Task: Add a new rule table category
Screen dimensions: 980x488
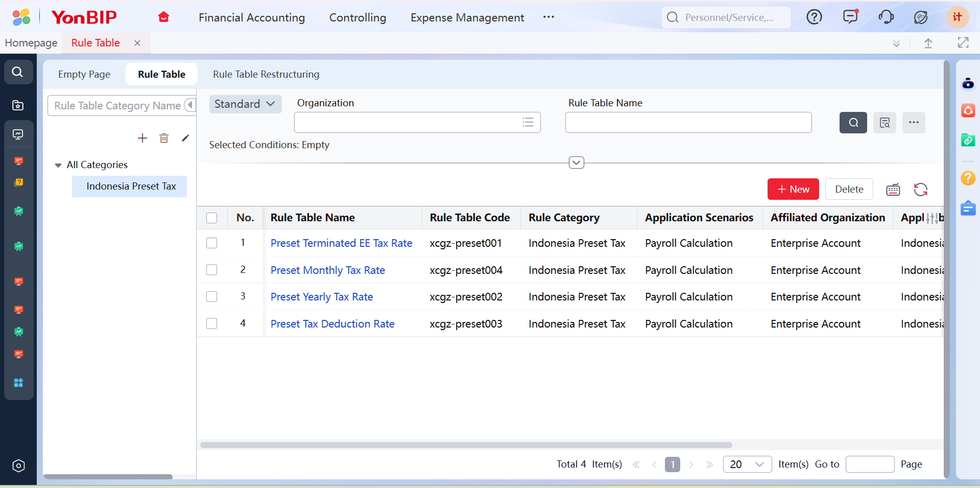Action: 142,138
